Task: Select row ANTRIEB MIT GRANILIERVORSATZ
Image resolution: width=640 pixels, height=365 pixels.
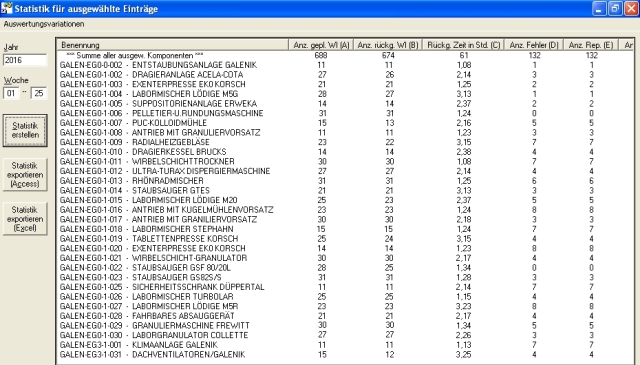Action: point(344,220)
